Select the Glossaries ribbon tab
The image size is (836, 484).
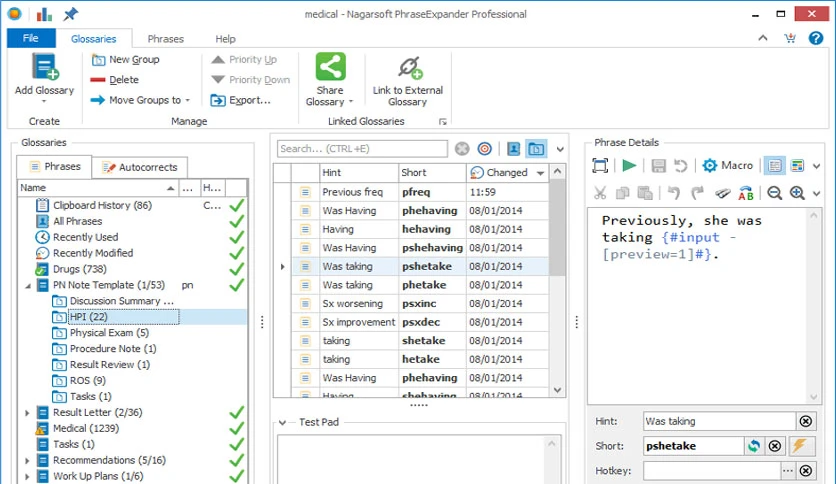point(93,39)
